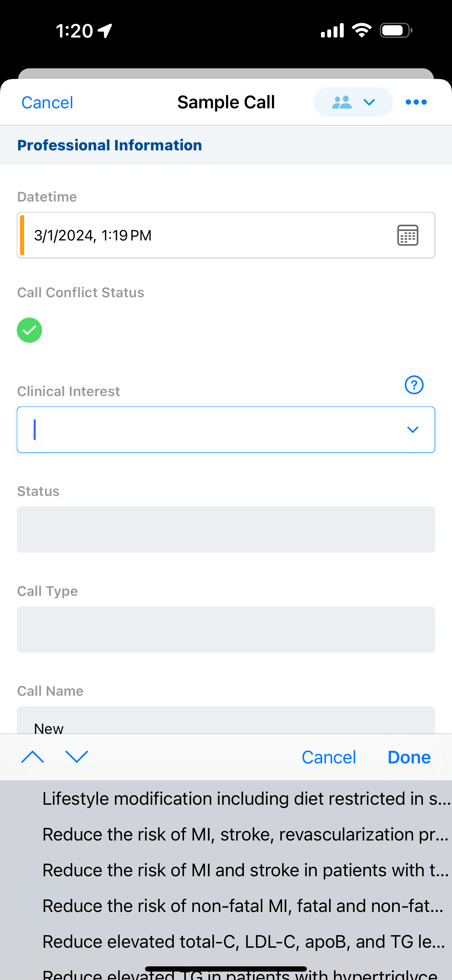Image resolution: width=452 pixels, height=980 pixels.
Task: Tap the Datetime field showing 3/1/2024
Action: pyautogui.click(x=205, y=235)
